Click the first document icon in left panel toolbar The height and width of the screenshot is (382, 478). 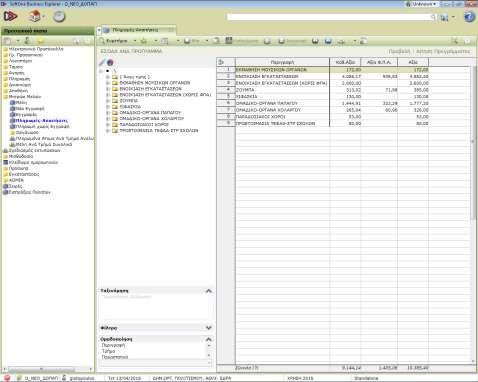[7, 41]
